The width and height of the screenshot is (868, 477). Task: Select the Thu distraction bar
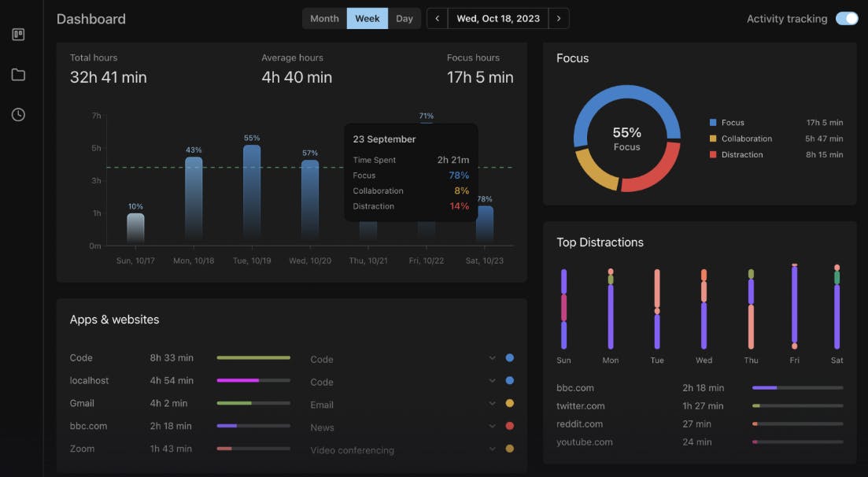pyautogui.click(x=751, y=309)
